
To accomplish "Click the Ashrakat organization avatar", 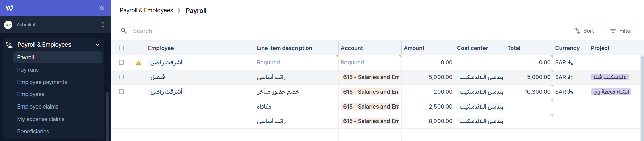I will [x=8, y=25].
